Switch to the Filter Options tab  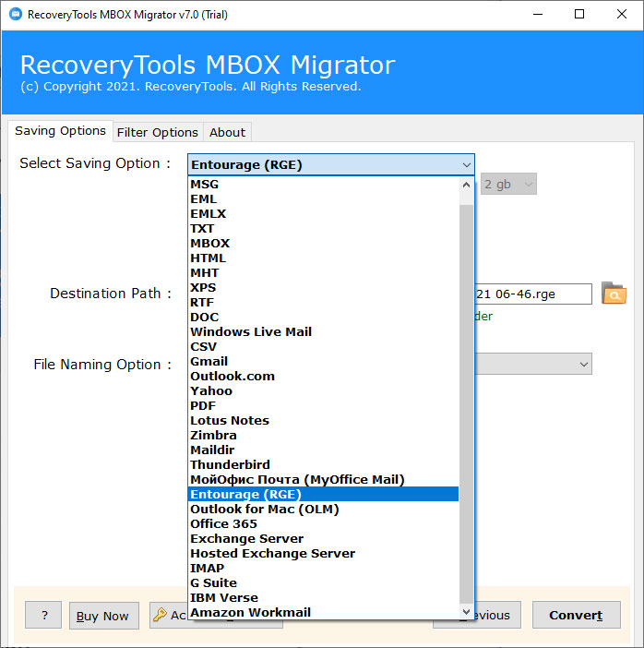pyautogui.click(x=158, y=132)
